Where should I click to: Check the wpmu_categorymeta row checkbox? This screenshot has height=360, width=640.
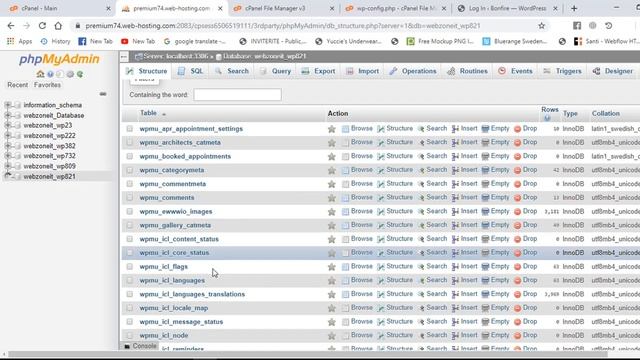click(129, 170)
